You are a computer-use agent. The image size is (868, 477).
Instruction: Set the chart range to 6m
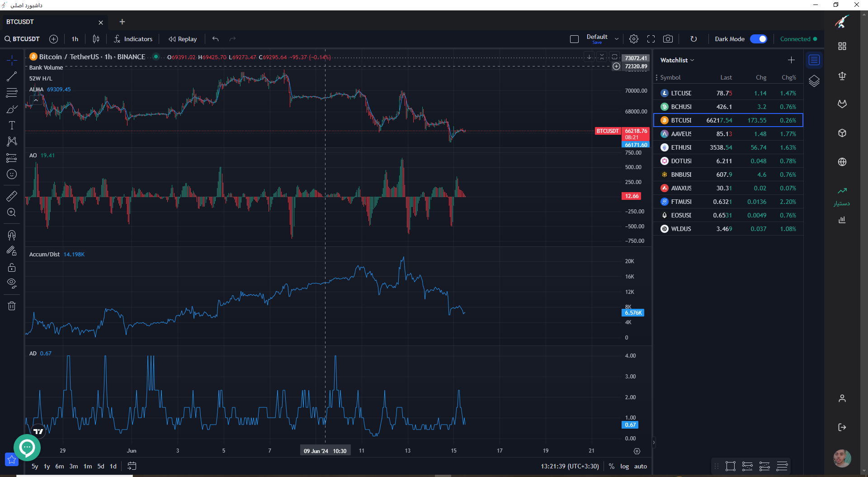[60, 466]
